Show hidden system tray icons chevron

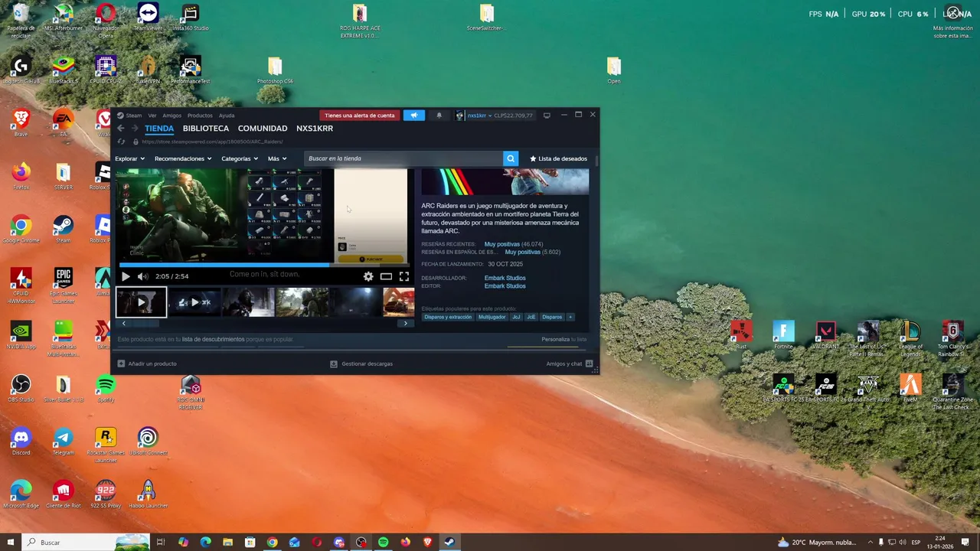871,543
